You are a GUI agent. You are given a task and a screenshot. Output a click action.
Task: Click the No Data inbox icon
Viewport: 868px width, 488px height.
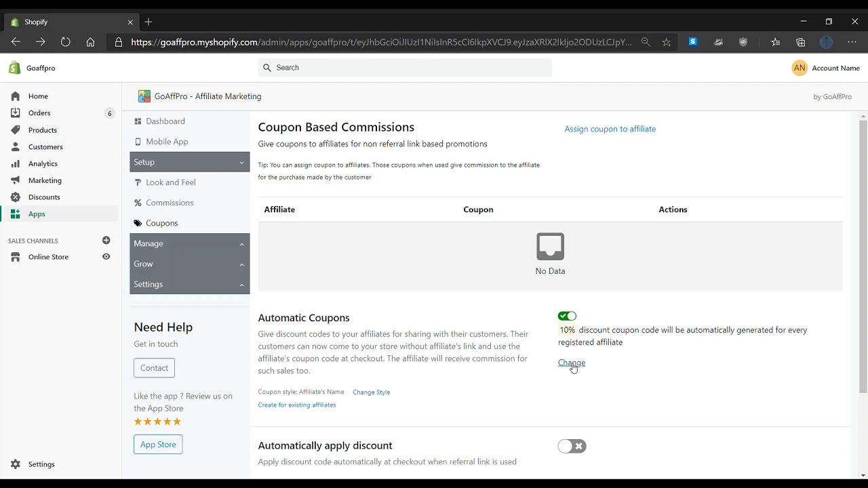(x=550, y=247)
